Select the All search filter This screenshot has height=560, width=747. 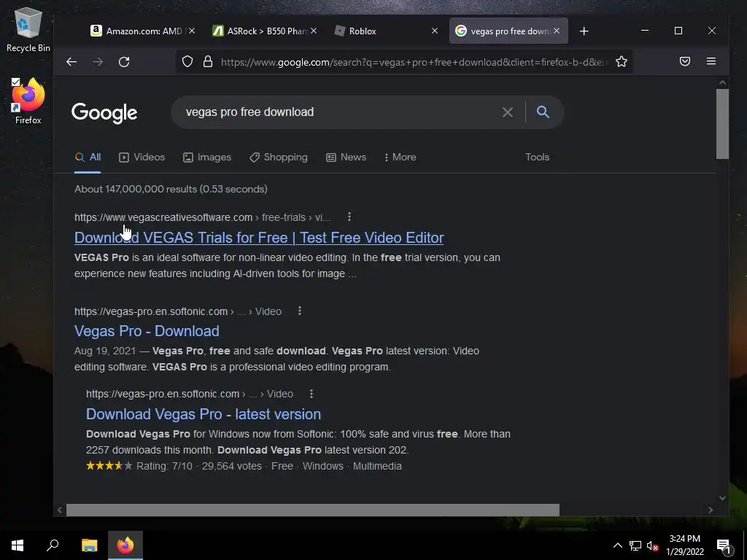click(x=88, y=157)
